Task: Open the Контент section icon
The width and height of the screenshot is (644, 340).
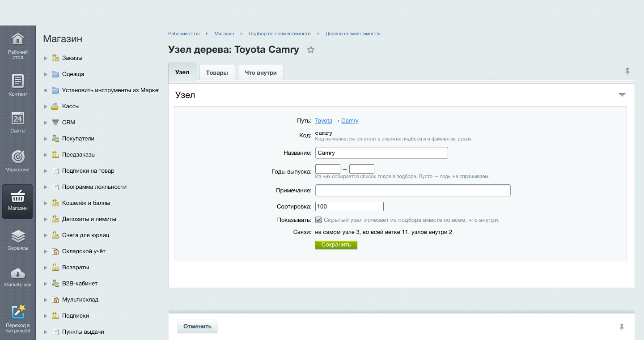Action: coord(18,81)
